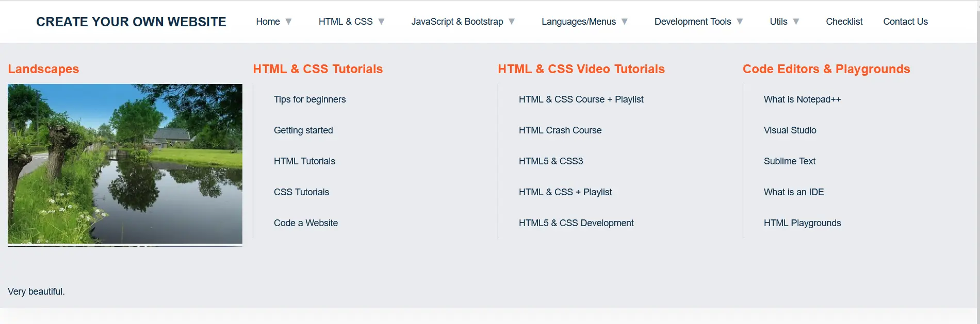Open the HTML Tutorials link
The height and width of the screenshot is (324, 980).
(x=304, y=161)
